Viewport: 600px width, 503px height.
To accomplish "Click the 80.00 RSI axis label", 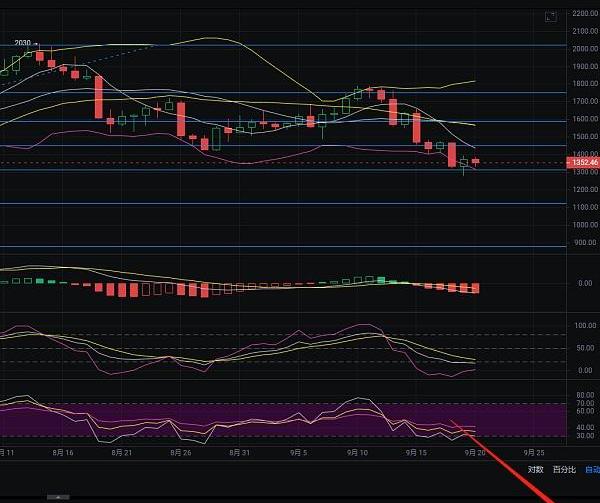I will click(586, 396).
